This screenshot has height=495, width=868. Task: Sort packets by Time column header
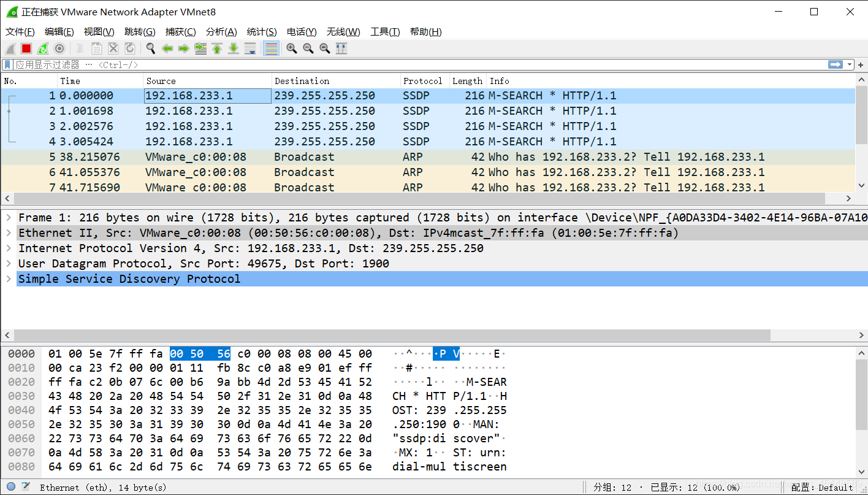point(101,81)
